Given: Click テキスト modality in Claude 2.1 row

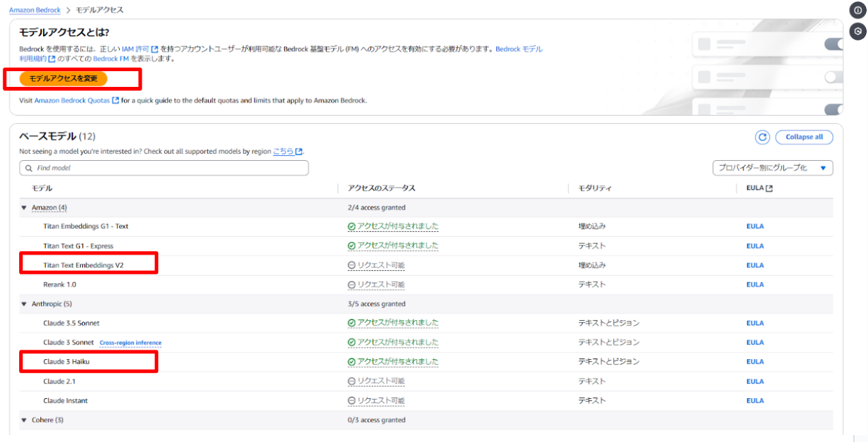Looking at the screenshot, I should pyautogui.click(x=592, y=381).
